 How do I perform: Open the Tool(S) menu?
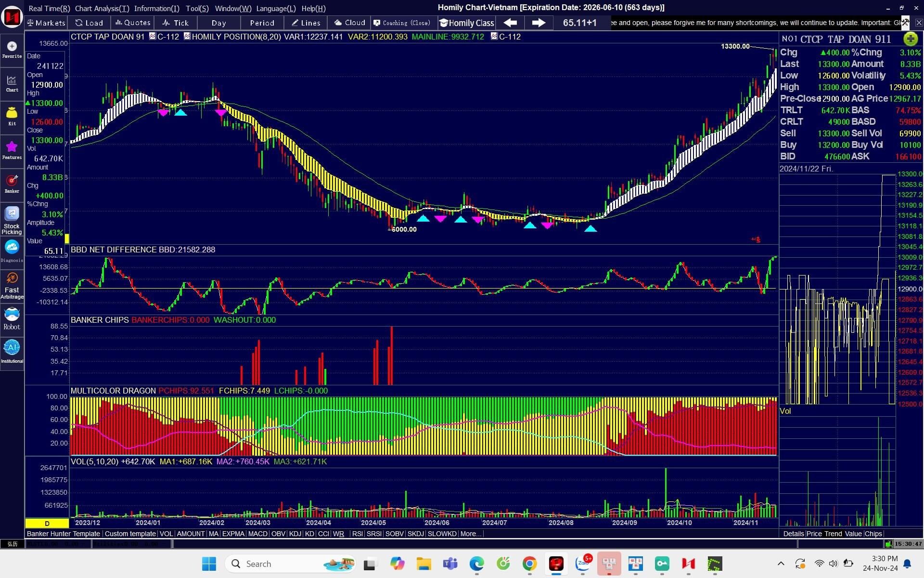(197, 8)
